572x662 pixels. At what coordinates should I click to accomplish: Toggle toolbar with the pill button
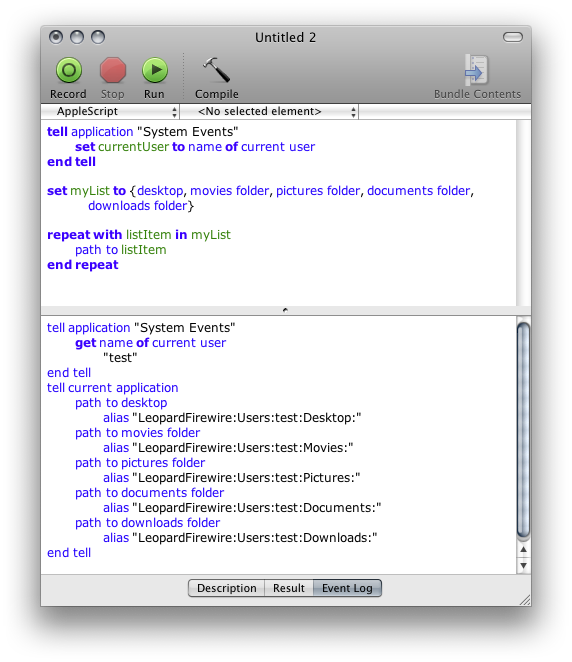pyautogui.click(x=513, y=37)
